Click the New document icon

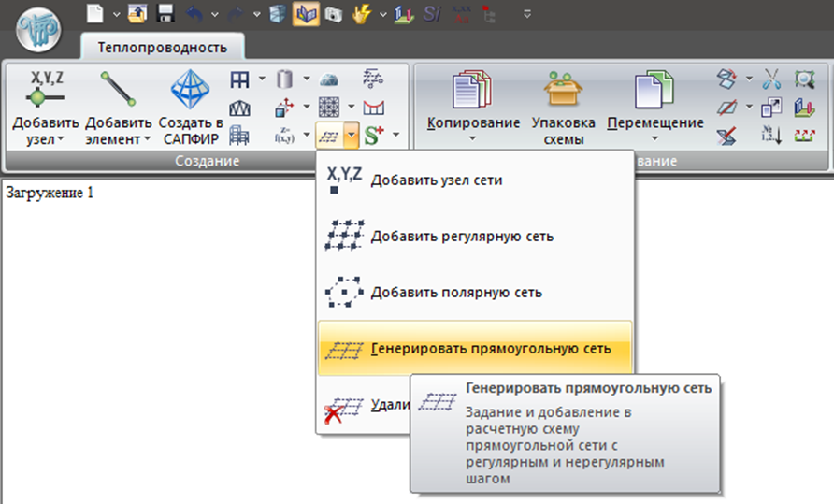94,13
